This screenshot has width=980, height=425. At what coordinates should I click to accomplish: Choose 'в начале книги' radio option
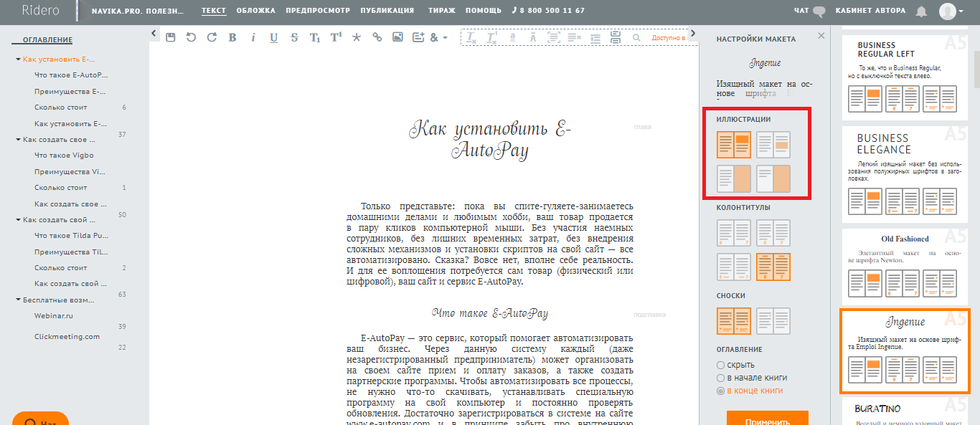pyautogui.click(x=721, y=378)
